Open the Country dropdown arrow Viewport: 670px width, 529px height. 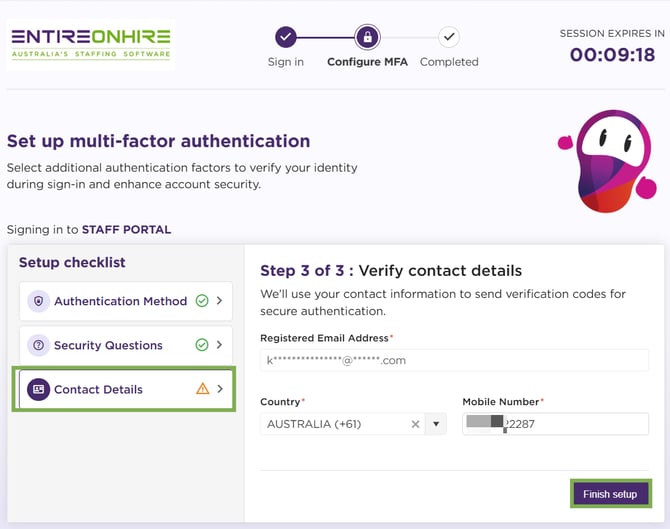pyautogui.click(x=435, y=424)
